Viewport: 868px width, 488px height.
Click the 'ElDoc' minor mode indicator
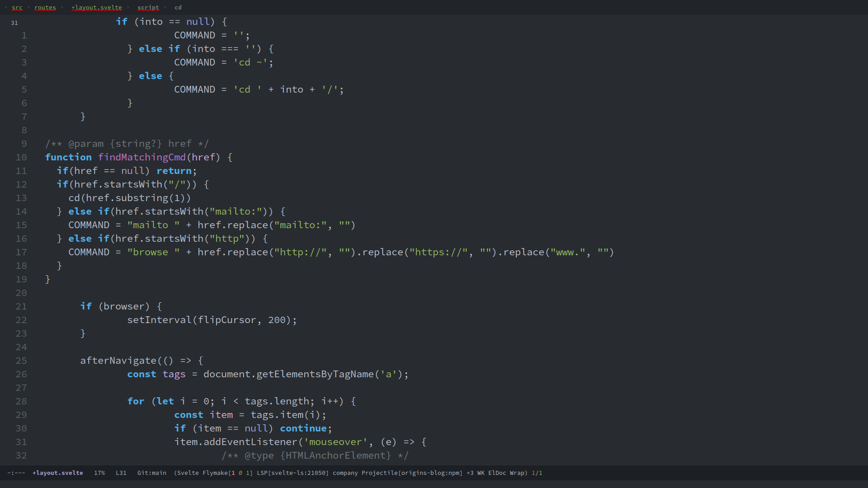[497, 473]
